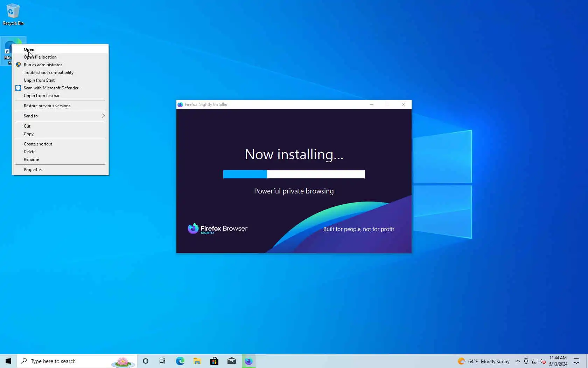The image size is (588, 368).
Task: Click the "Powerful private browsing" text
Action: 294,191
